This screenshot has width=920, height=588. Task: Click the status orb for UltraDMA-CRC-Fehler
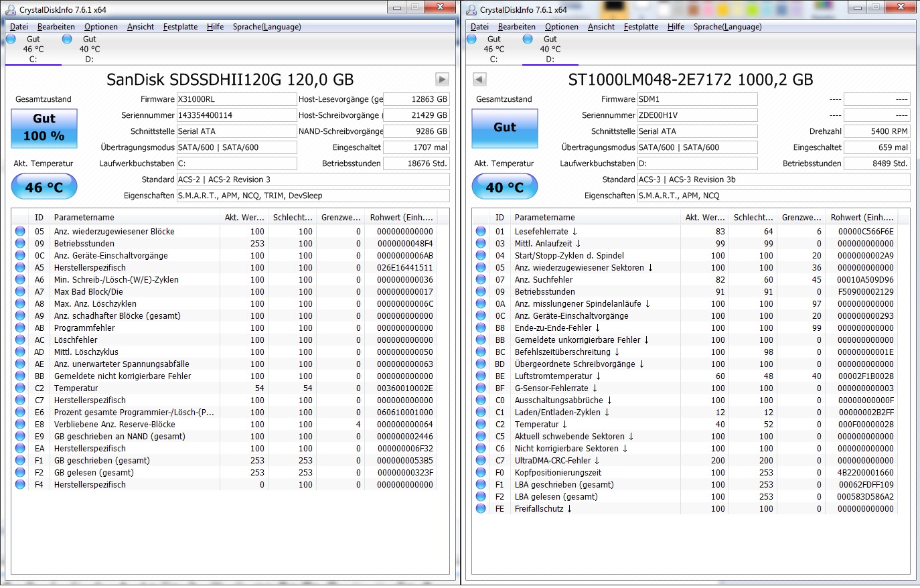tap(481, 460)
